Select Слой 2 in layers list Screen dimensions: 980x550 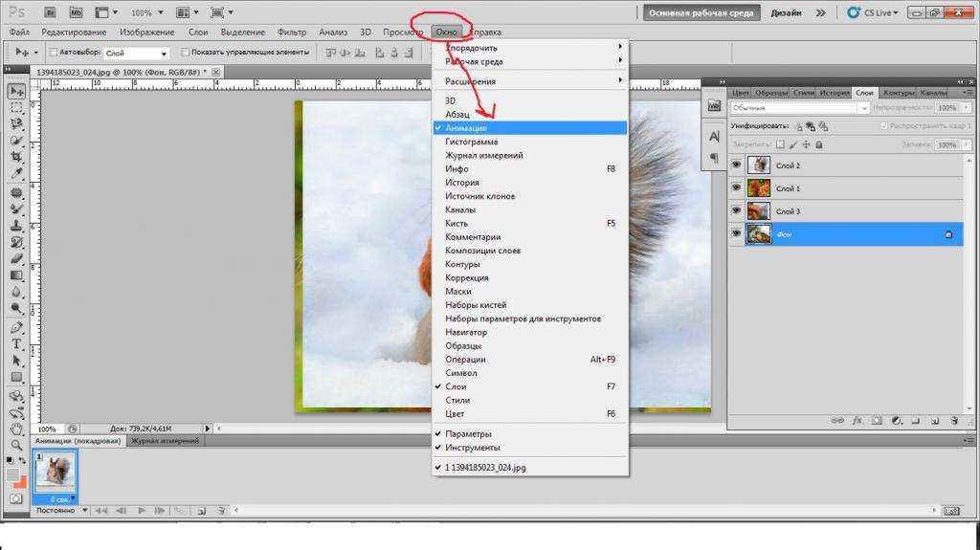(846, 165)
